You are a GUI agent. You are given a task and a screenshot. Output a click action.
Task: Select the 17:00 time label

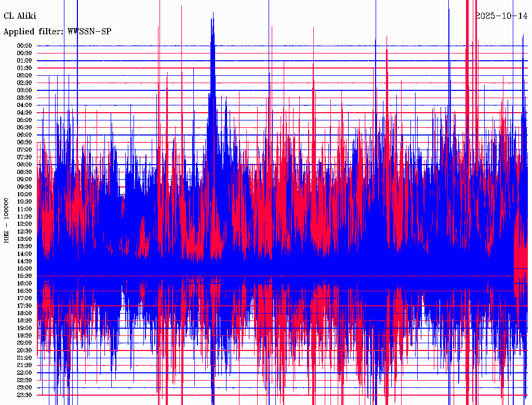(24, 299)
